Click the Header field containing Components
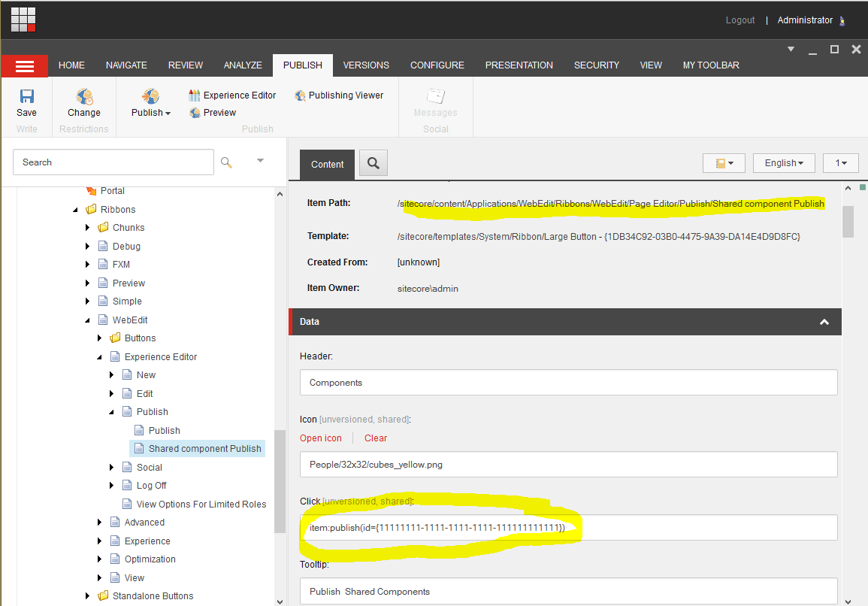 coord(568,383)
